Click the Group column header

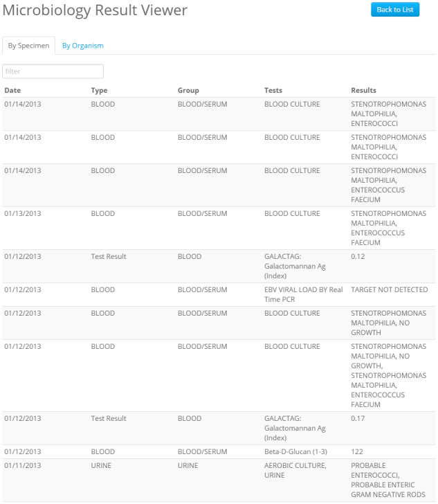coord(188,90)
